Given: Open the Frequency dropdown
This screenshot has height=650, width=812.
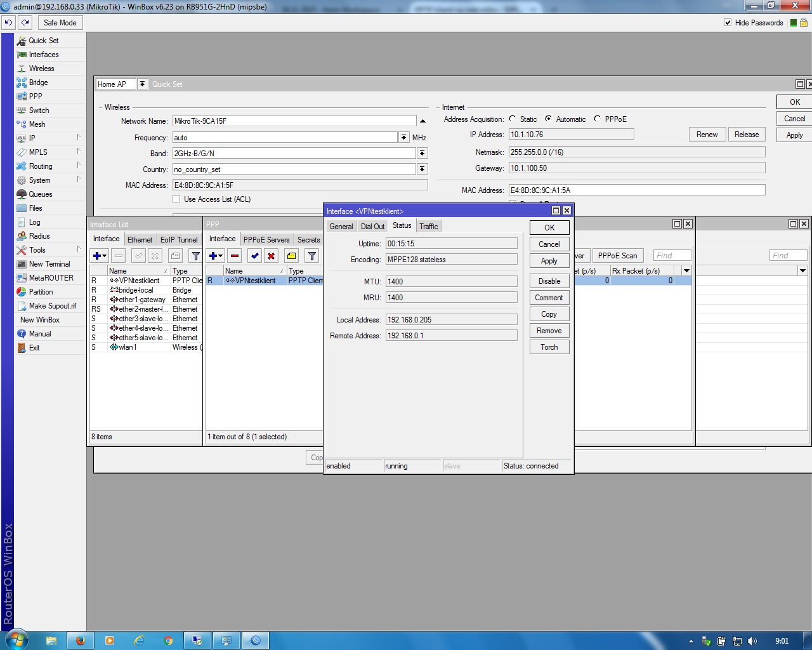Looking at the screenshot, I should (x=403, y=137).
